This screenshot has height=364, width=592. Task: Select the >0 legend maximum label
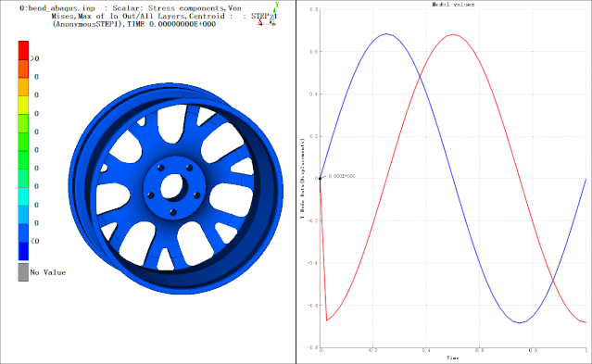[34, 58]
